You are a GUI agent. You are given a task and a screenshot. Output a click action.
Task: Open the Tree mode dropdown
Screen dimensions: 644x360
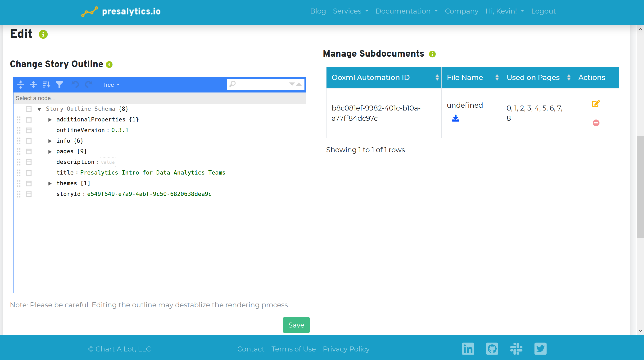point(110,85)
